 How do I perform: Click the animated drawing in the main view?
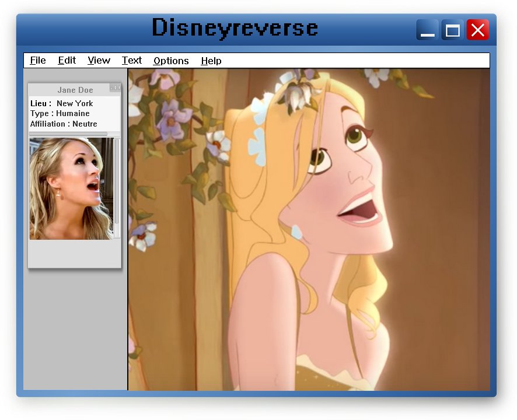(309, 230)
